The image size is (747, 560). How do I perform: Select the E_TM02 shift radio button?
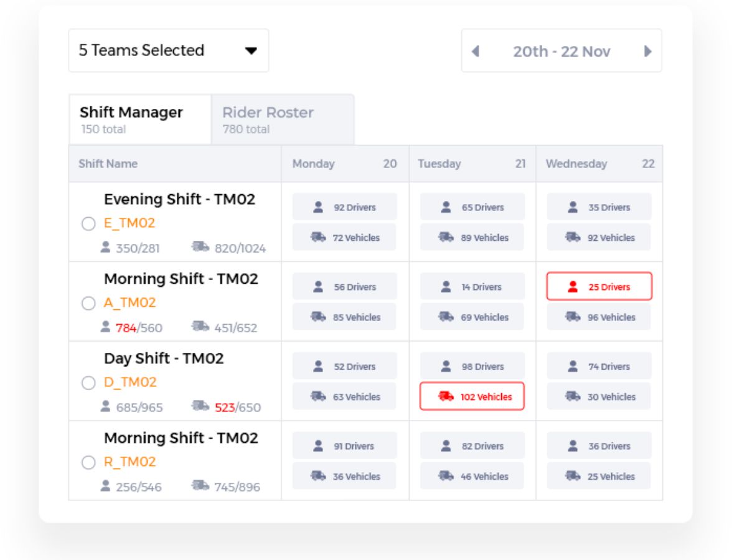88,224
